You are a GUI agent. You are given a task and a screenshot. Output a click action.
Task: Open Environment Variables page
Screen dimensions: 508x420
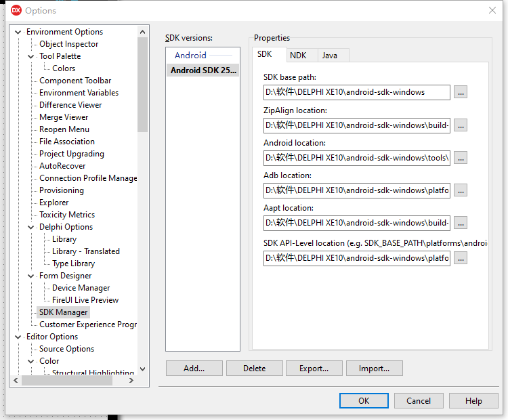pos(79,93)
